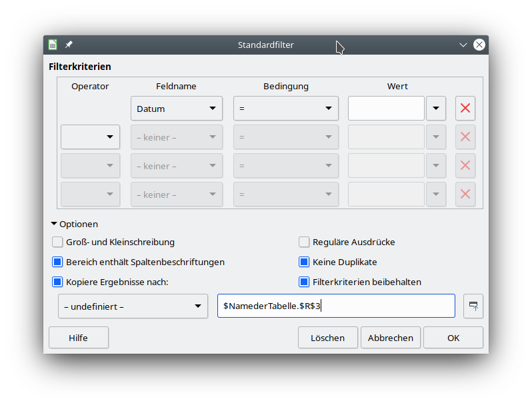Toggle Reguläre Ausdrücke checkbox
532x405 pixels.
pyautogui.click(x=304, y=242)
